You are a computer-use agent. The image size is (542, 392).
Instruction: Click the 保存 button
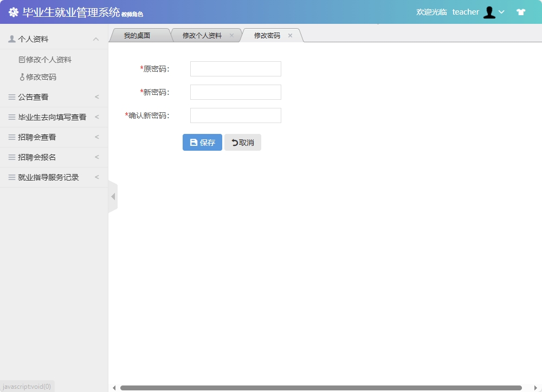(202, 142)
